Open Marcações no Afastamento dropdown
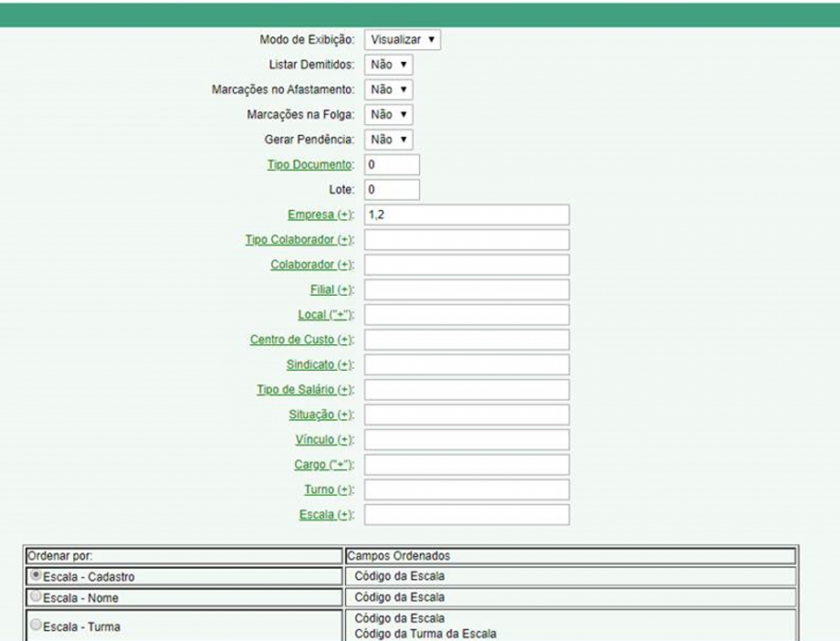 [x=389, y=89]
